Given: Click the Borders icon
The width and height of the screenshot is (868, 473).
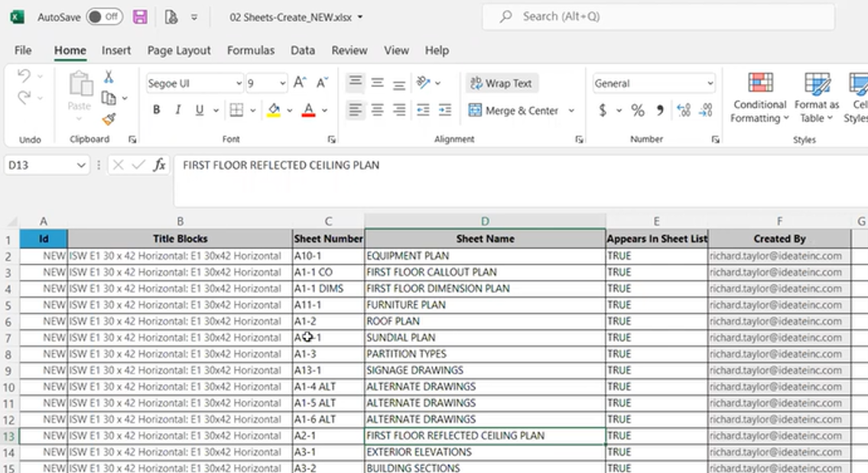Looking at the screenshot, I should [236, 110].
